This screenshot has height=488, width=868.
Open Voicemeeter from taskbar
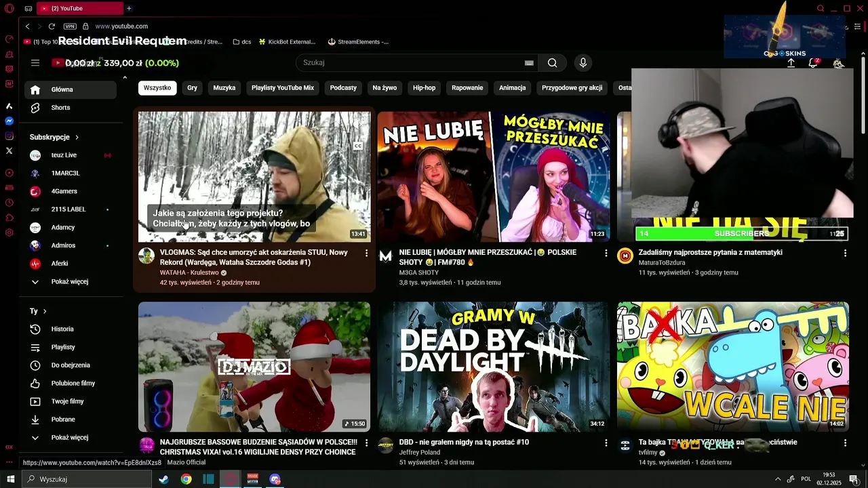253,479
